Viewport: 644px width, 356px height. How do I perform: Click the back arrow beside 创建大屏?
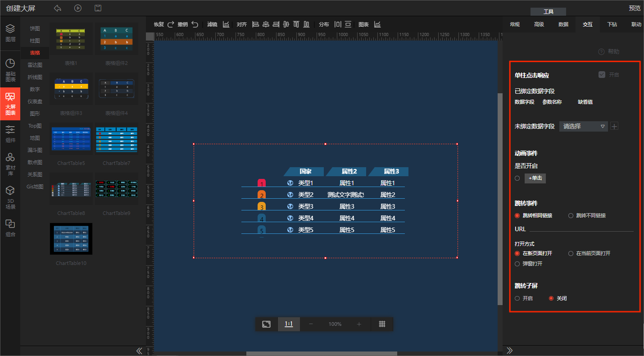coord(57,8)
